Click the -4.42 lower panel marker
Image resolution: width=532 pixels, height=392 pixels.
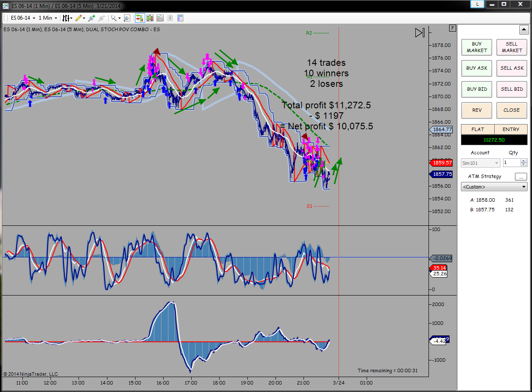point(439,341)
